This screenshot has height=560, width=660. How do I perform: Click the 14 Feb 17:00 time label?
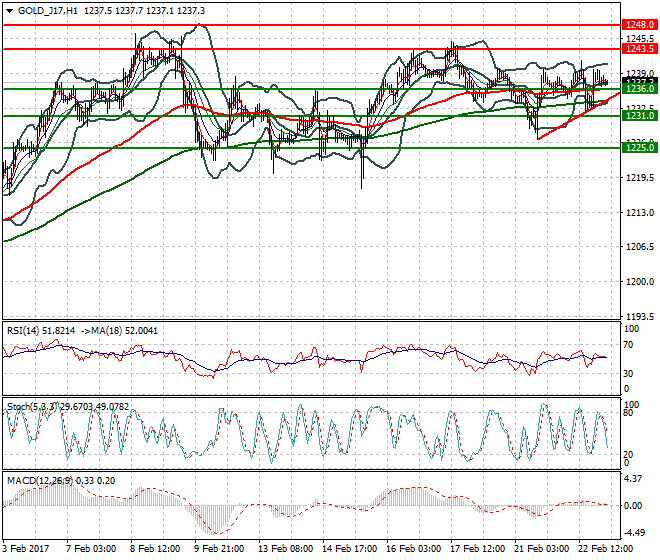pyautogui.click(x=349, y=549)
